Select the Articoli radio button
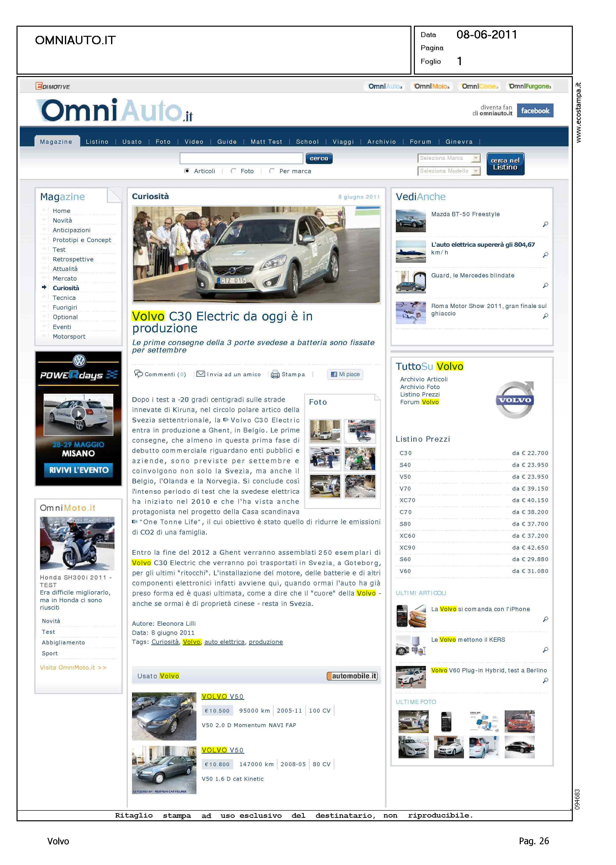Image resolution: width=616 pixels, height=865 pixels. tap(187, 171)
